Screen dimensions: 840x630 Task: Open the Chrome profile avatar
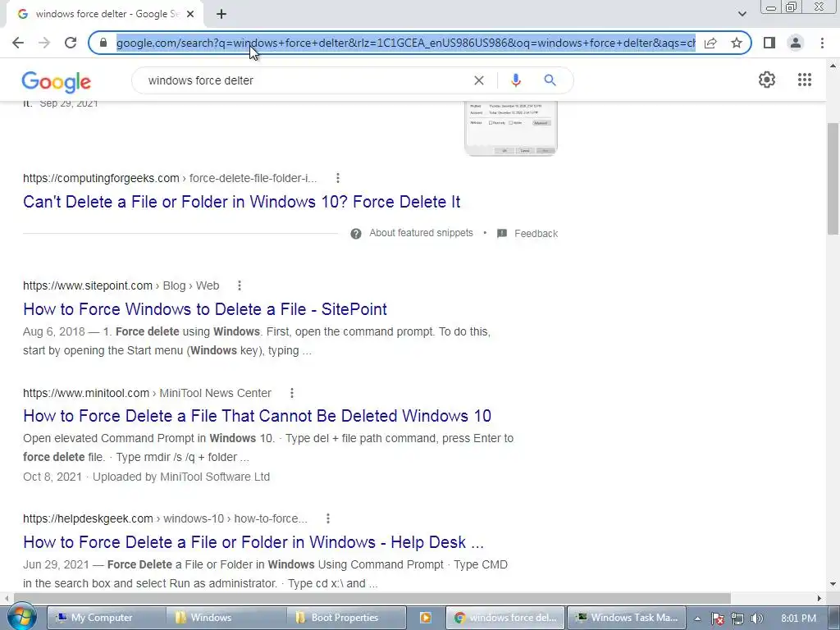coord(796,43)
